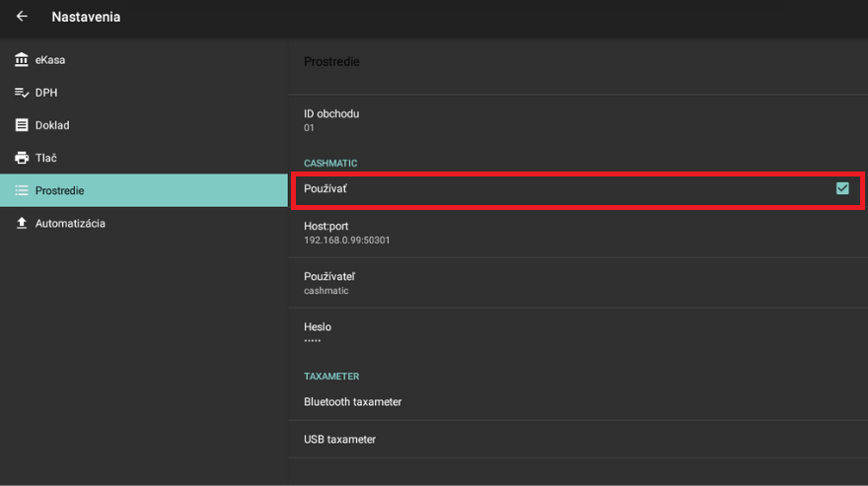The height and width of the screenshot is (486, 868).
Task: Click the Tlač printer icon
Action: click(22, 158)
